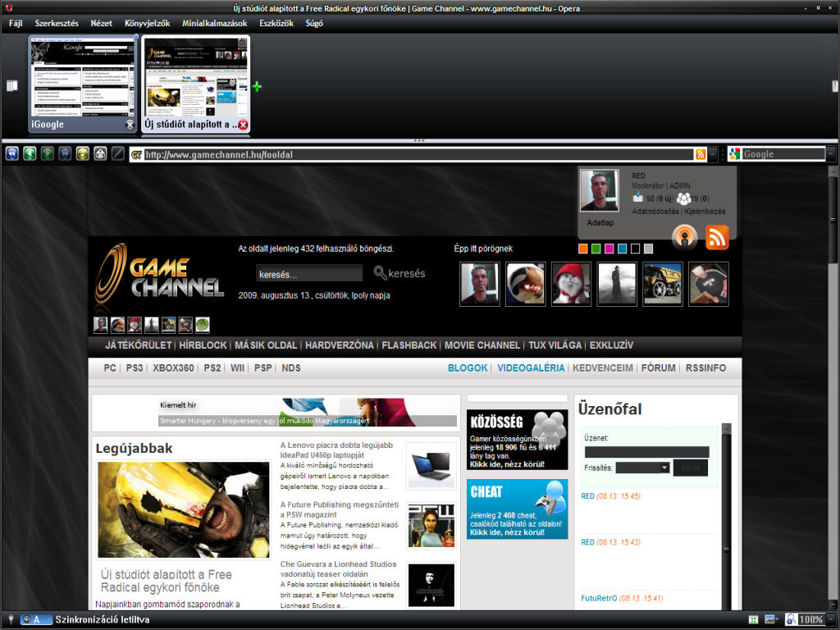Close the Game Channel tab with red X
The height and width of the screenshot is (630, 840).
point(243,125)
